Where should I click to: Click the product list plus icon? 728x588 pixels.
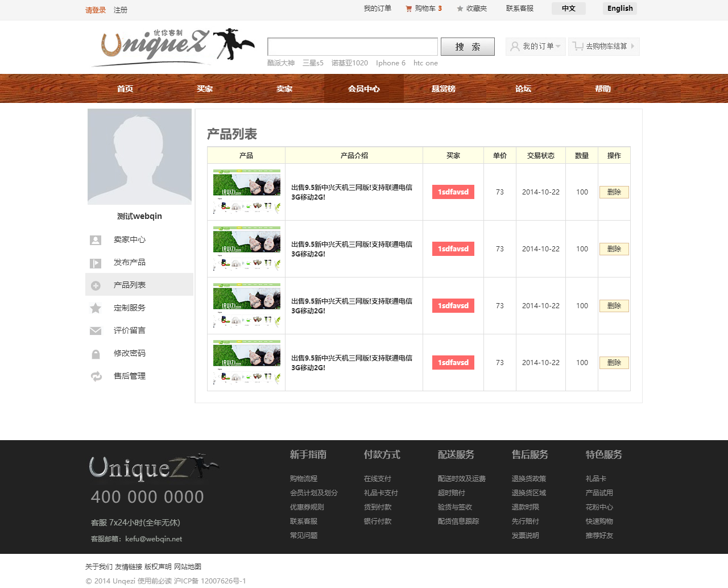(96, 285)
